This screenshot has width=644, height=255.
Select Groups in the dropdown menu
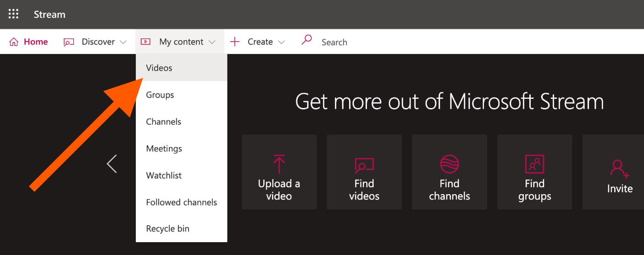pos(160,95)
